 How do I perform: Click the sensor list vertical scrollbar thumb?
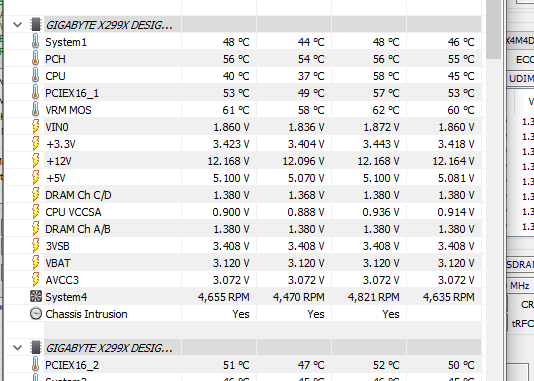[493, 29]
